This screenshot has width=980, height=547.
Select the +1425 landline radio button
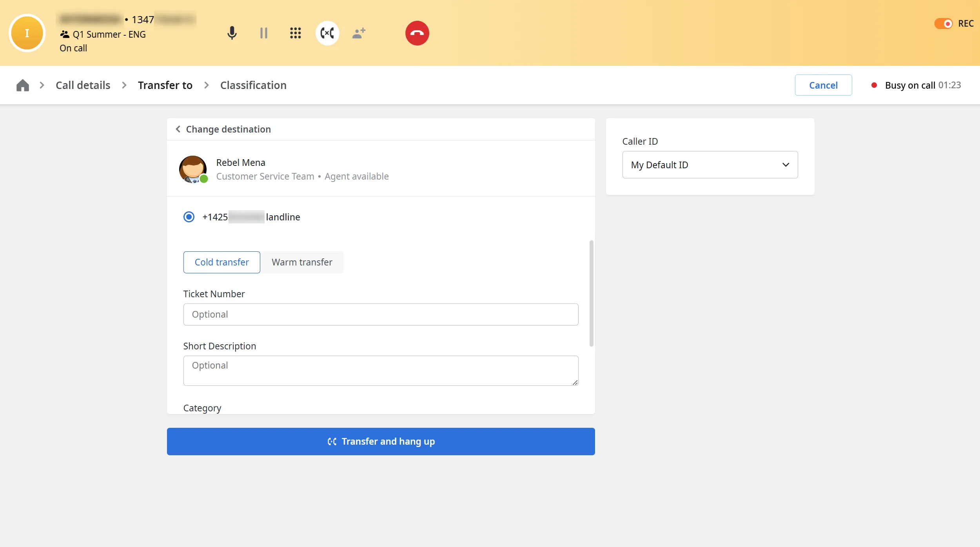tap(189, 217)
